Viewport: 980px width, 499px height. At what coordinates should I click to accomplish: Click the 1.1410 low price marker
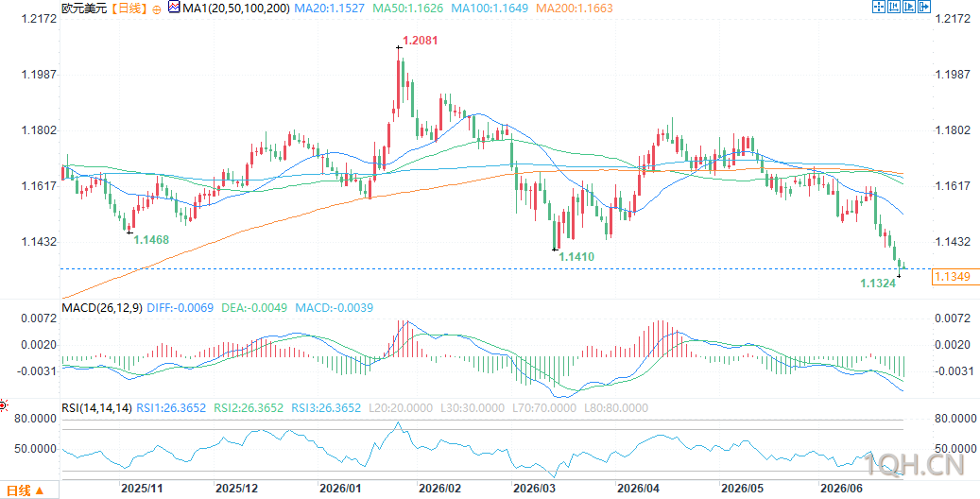(576, 256)
